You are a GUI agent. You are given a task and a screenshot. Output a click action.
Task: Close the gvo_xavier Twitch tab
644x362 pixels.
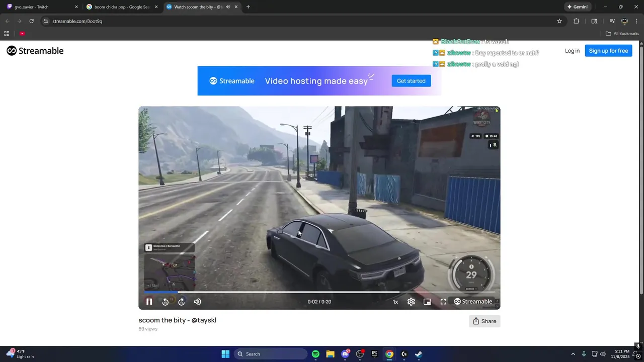tap(76, 7)
